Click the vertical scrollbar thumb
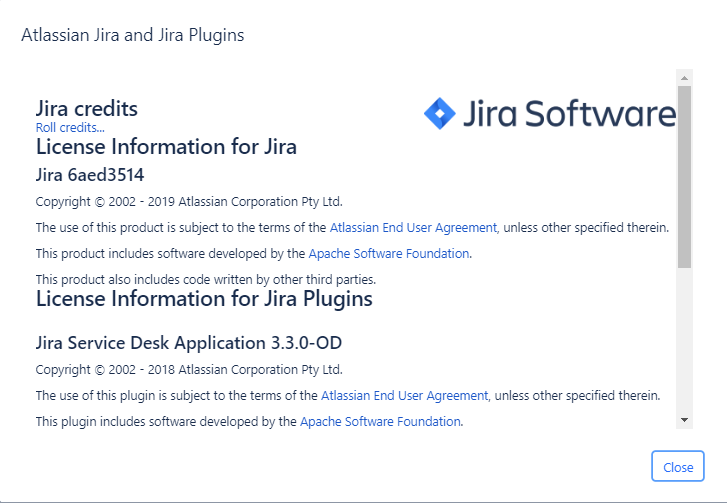This screenshot has width=727, height=503. (684, 177)
